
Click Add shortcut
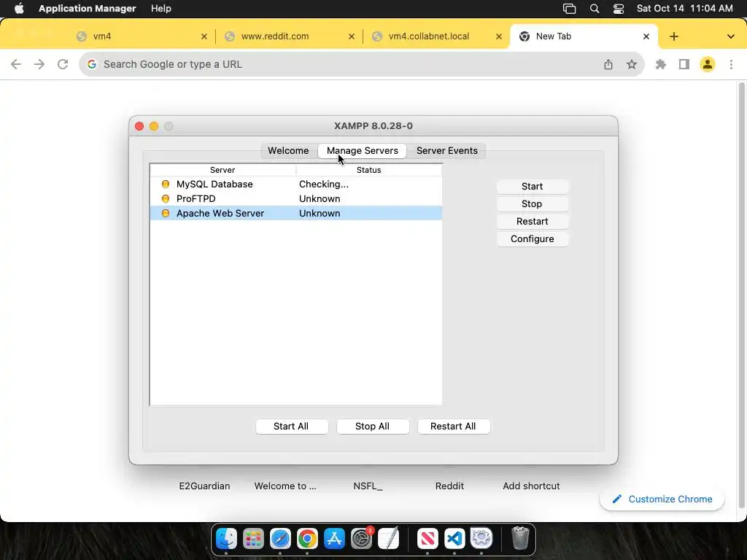(x=531, y=486)
